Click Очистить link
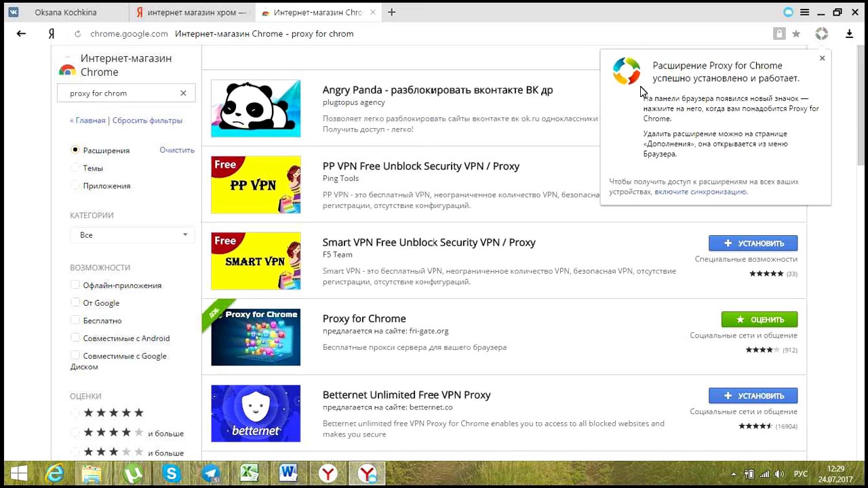 point(177,150)
